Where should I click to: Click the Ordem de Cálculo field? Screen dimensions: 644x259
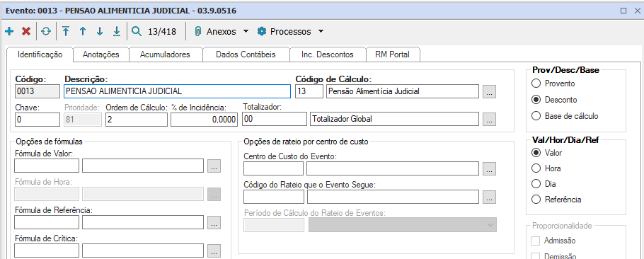[x=137, y=120]
